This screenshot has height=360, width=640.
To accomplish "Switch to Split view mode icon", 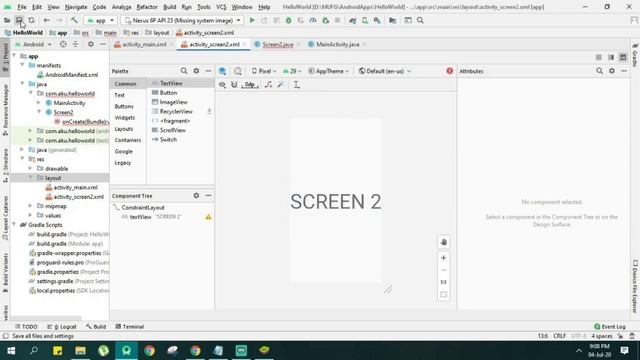I will 611,58.
